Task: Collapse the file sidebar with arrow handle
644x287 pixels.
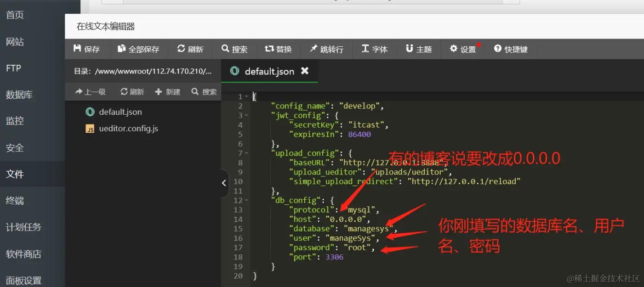Action: [224, 183]
